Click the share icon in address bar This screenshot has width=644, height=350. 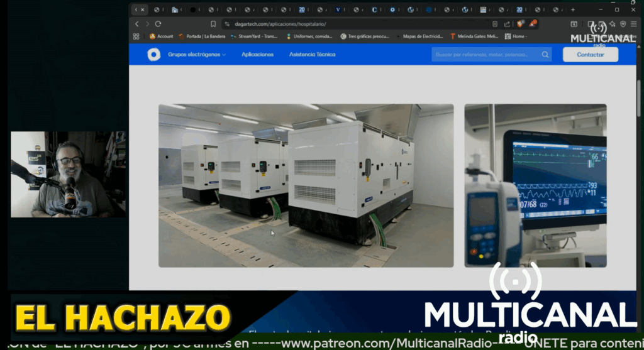pyautogui.click(x=507, y=24)
